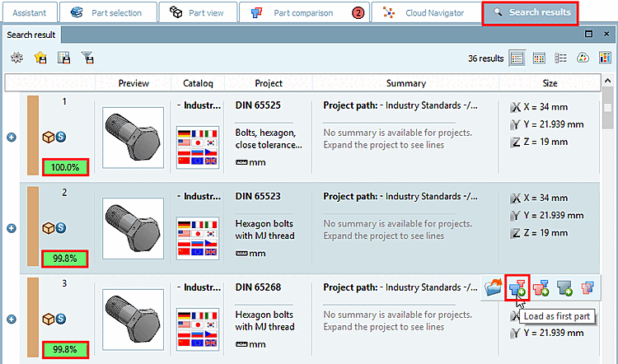Click the DIN 65523 bolt preview thumbnail
This screenshot has width=618, height=364.
point(133,228)
